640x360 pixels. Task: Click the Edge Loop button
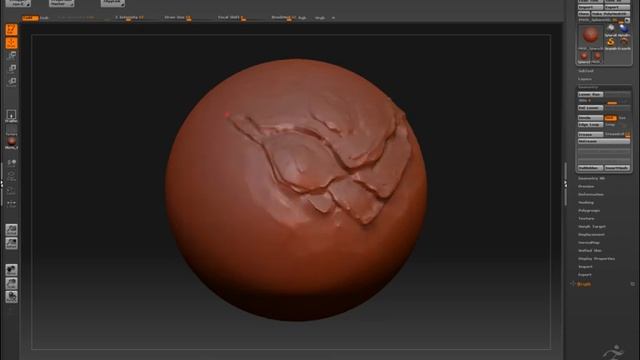[x=590, y=124]
